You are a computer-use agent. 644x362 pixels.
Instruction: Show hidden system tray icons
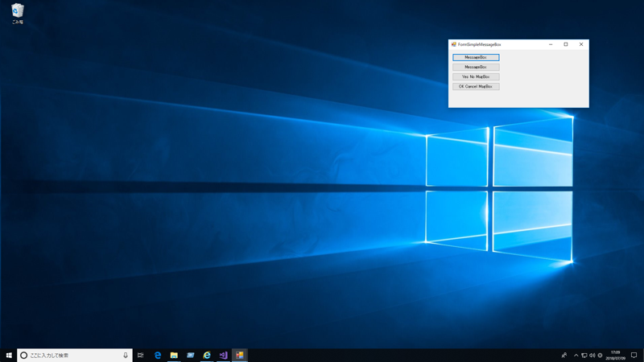tap(576, 356)
